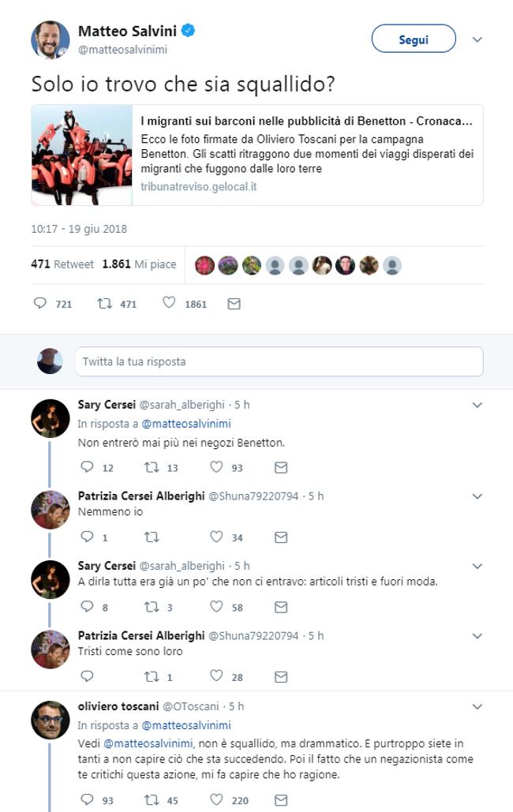Open Matteo Salvini's profile picture
Image resolution: width=513 pixels, height=812 pixels.
click(x=51, y=39)
